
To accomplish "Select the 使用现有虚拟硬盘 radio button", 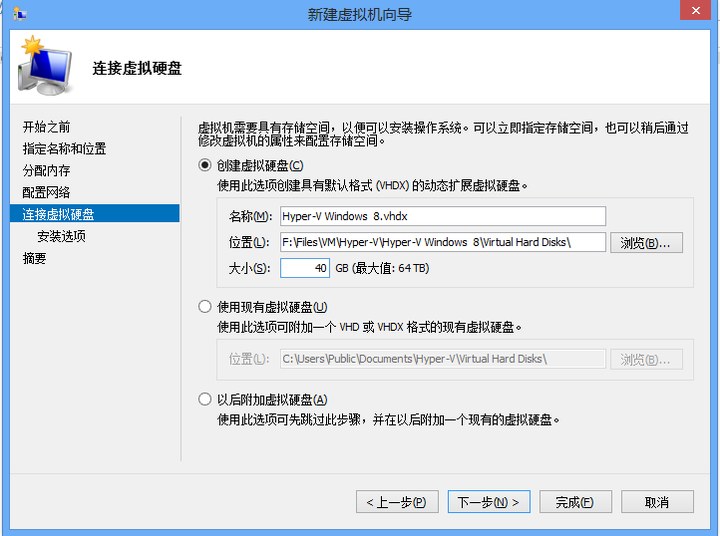I will point(205,306).
